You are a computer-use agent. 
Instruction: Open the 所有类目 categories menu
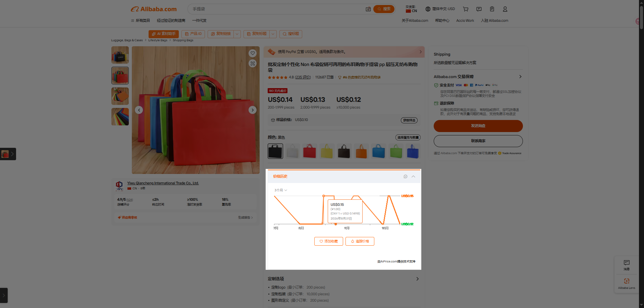pyautogui.click(x=140, y=20)
